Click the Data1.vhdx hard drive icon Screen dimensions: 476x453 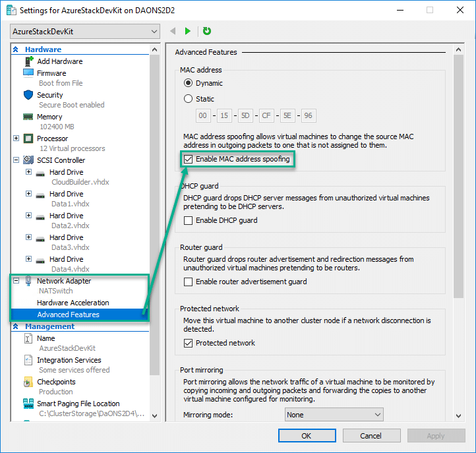[40, 196]
